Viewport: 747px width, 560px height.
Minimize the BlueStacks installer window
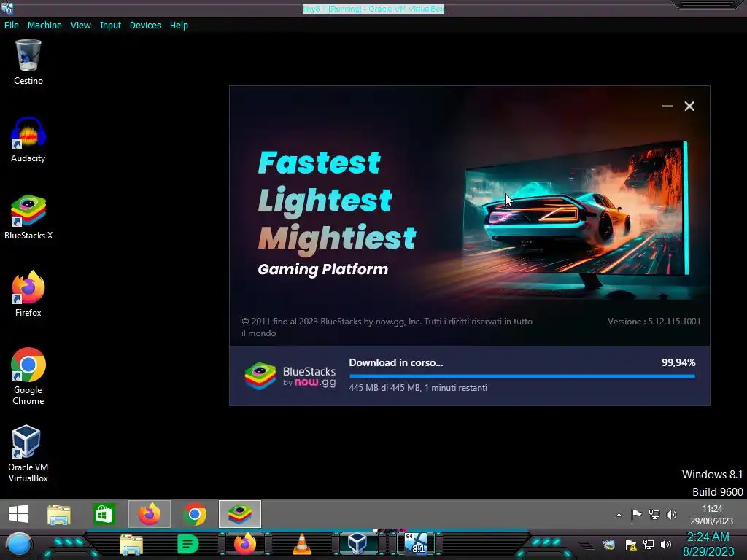667,106
